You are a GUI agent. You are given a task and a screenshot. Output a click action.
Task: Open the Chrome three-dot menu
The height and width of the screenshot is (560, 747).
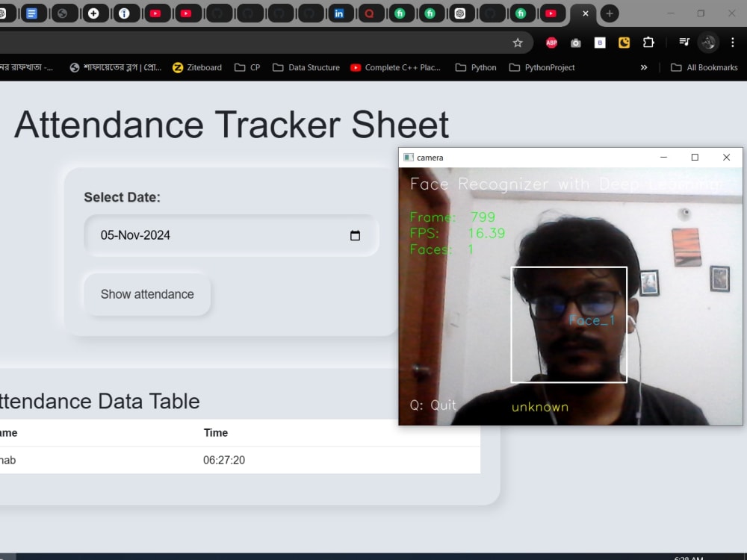pyautogui.click(x=733, y=43)
